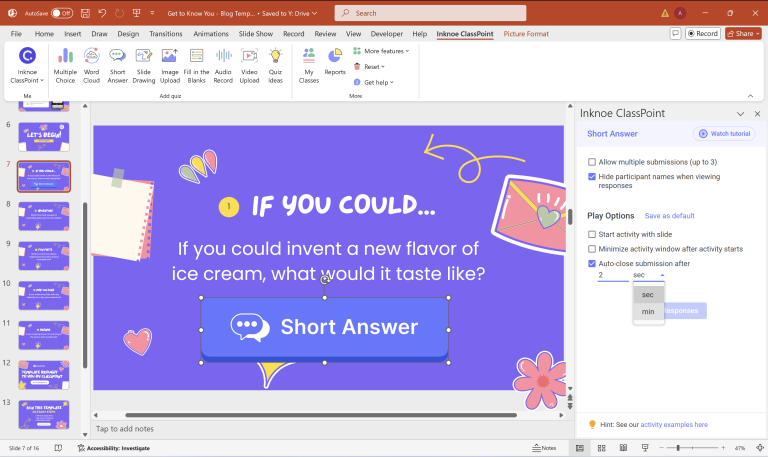Switch to Slide Sorter view
Image resolution: width=768 pixels, height=457 pixels.
tap(601, 448)
